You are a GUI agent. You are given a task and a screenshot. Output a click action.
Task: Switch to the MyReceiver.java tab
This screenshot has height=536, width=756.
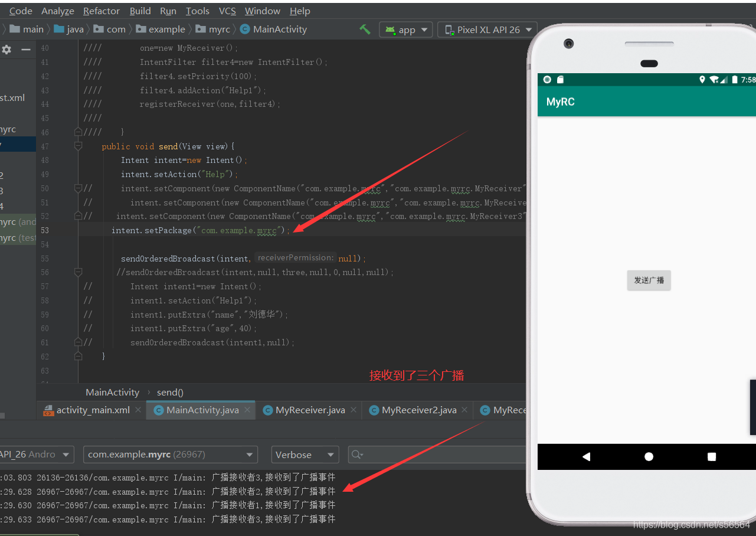[x=310, y=410]
